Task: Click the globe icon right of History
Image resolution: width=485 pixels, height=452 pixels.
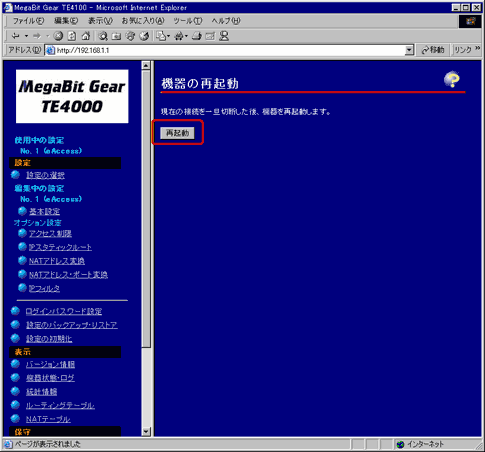Action: (144, 36)
